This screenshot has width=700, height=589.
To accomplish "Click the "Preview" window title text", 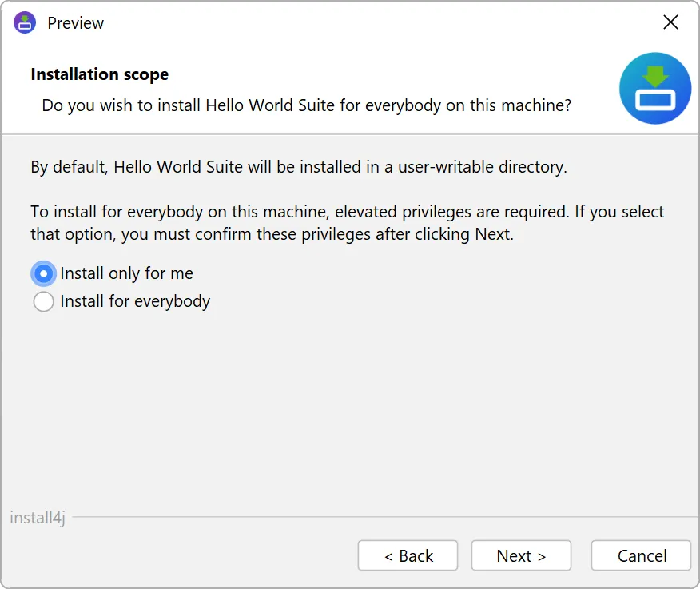I will click(76, 23).
